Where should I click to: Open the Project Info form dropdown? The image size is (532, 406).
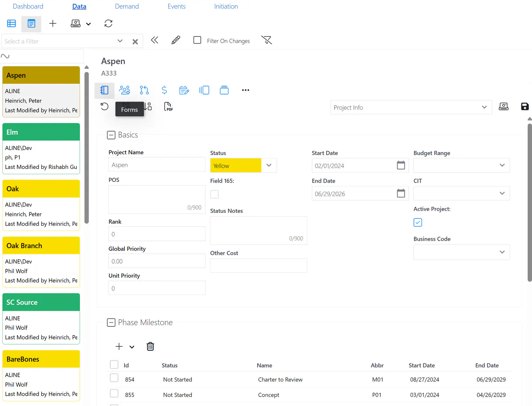coord(411,107)
